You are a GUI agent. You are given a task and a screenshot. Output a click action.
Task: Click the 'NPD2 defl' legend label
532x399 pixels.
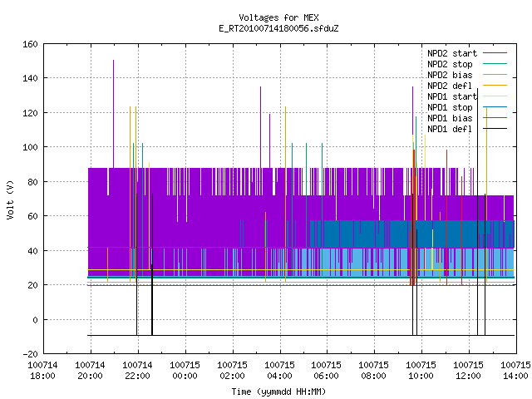tap(450, 86)
